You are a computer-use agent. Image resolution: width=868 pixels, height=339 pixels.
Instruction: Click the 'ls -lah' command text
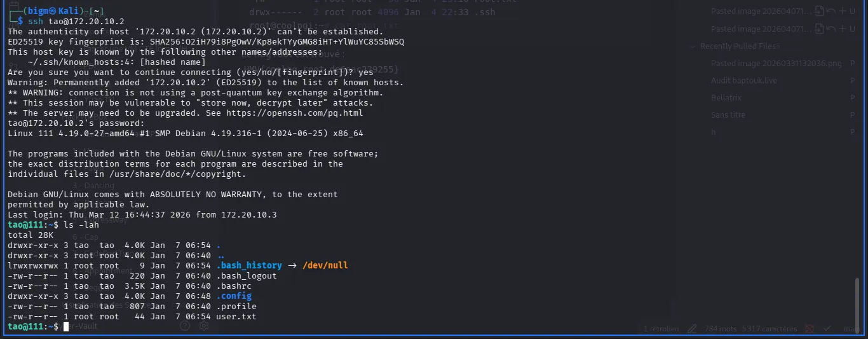pyautogui.click(x=81, y=225)
